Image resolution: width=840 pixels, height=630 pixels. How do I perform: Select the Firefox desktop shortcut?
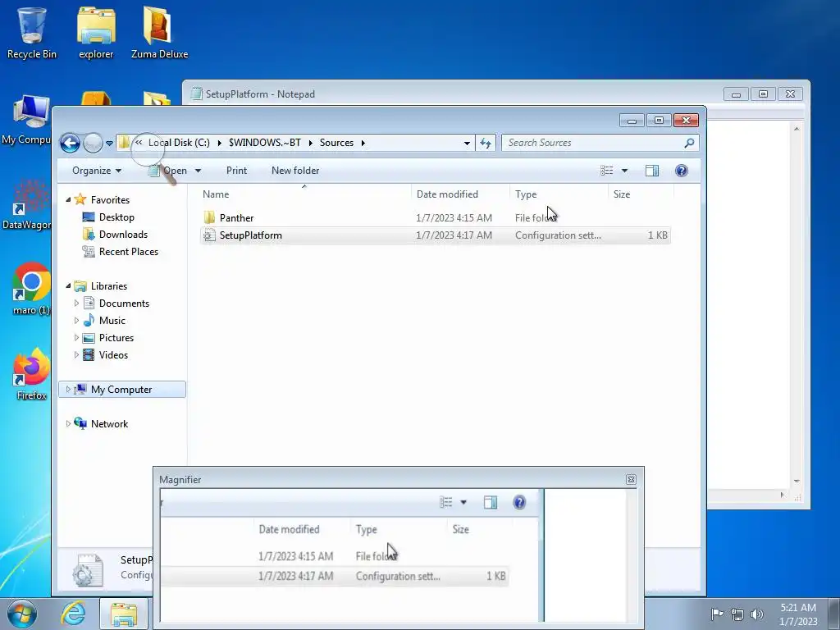click(x=31, y=374)
